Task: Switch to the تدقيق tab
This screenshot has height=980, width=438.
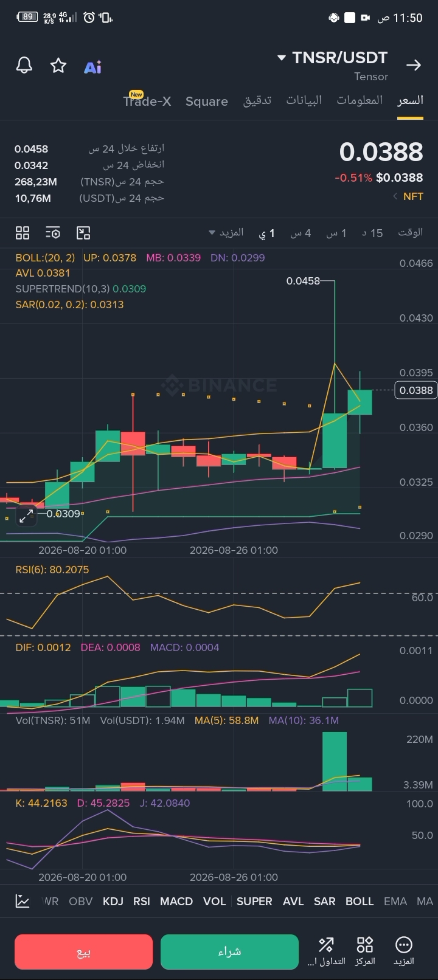Action: coord(257,100)
